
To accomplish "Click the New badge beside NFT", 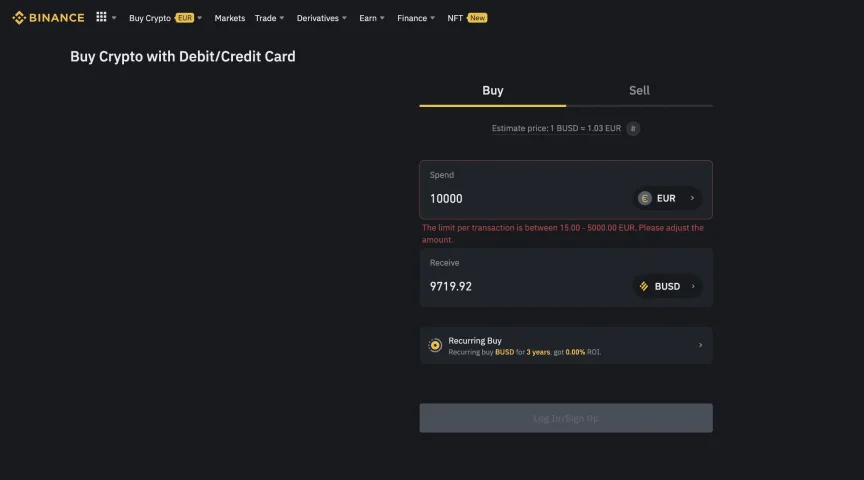I will point(477,18).
